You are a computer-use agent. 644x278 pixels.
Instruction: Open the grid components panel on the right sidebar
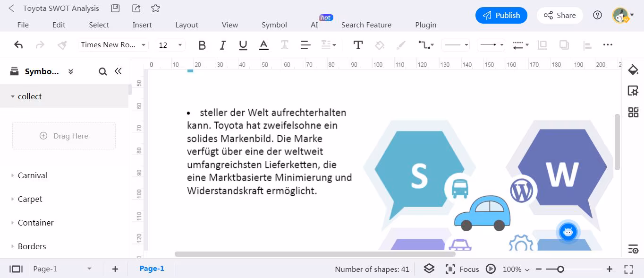coord(633,112)
